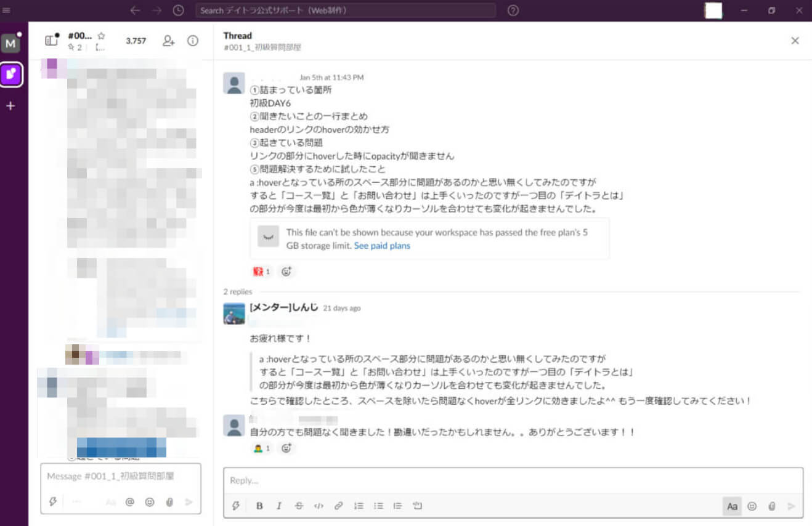Show channel details info icon

tap(193, 41)
